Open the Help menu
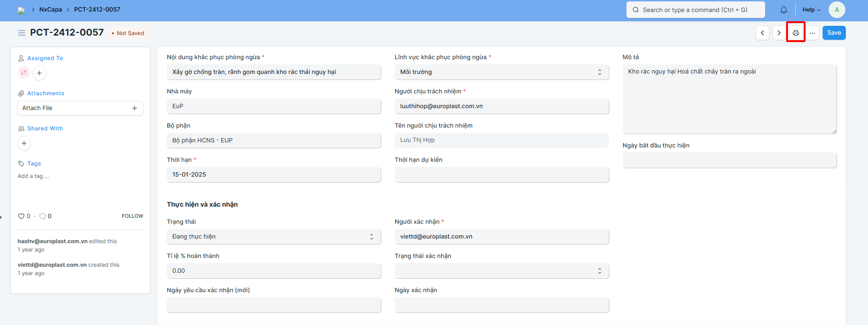Screen dimensions: 868x325 pyautogui.click(x=811, y=10)
